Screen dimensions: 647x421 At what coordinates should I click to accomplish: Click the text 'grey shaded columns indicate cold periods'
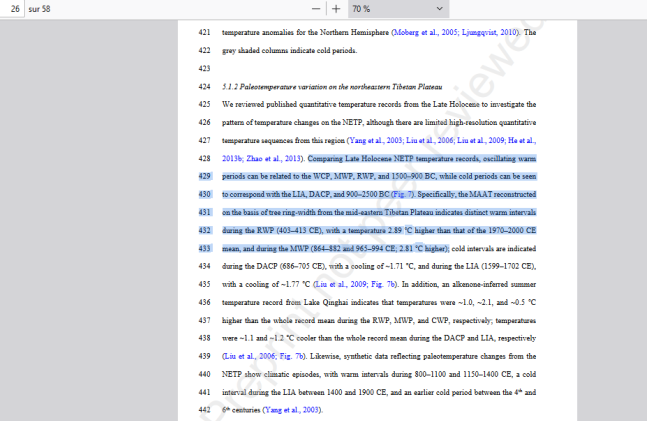(289, 50)
